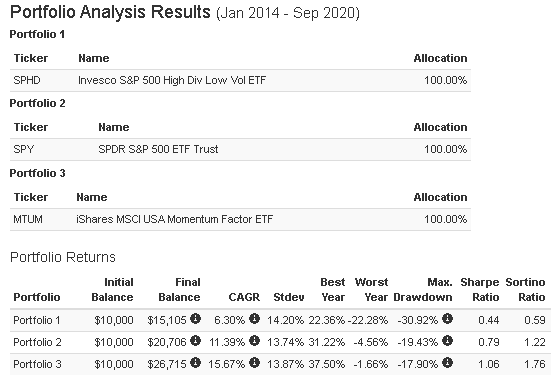Click info icon beside Portfolio 2 final balance
The width and height of the screenshot is (553, 378).
pos(195,341)
